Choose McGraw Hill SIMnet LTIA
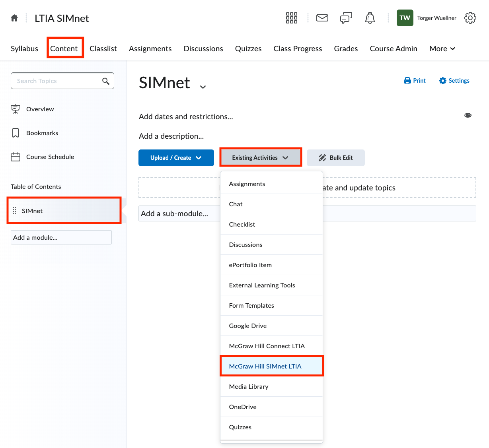The height and width of the screenshot is (448, 489). coord(271,366)
